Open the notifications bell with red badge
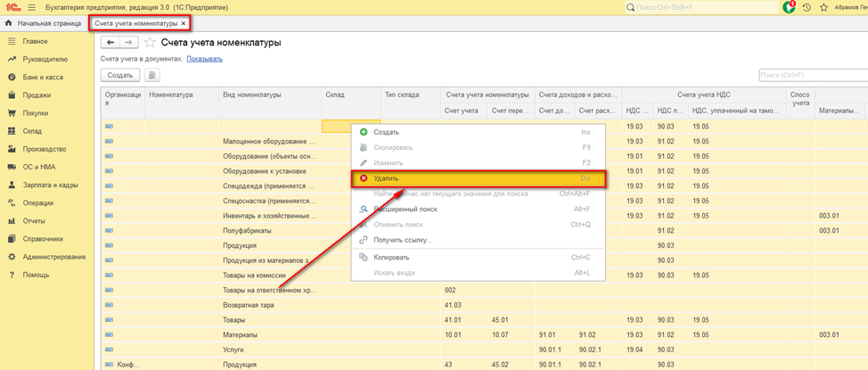The width and height of the screenshot is (868, 370). tap(790, 8)
